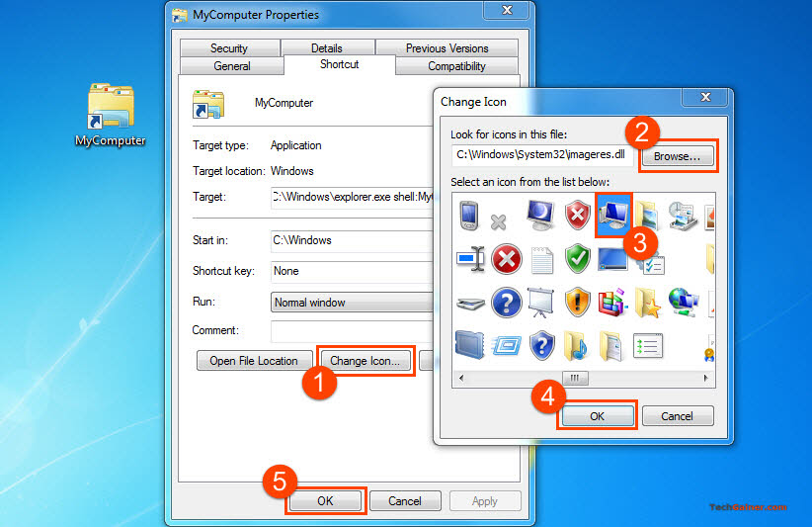Select the music folder icon
The height and width of the screenshot is (527, 812).
coord(577,345)
